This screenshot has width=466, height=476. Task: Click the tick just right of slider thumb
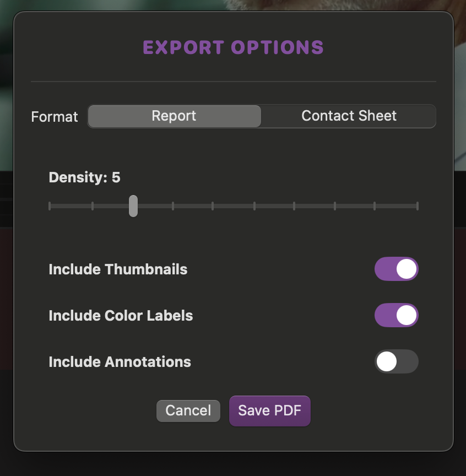(173, 206)
